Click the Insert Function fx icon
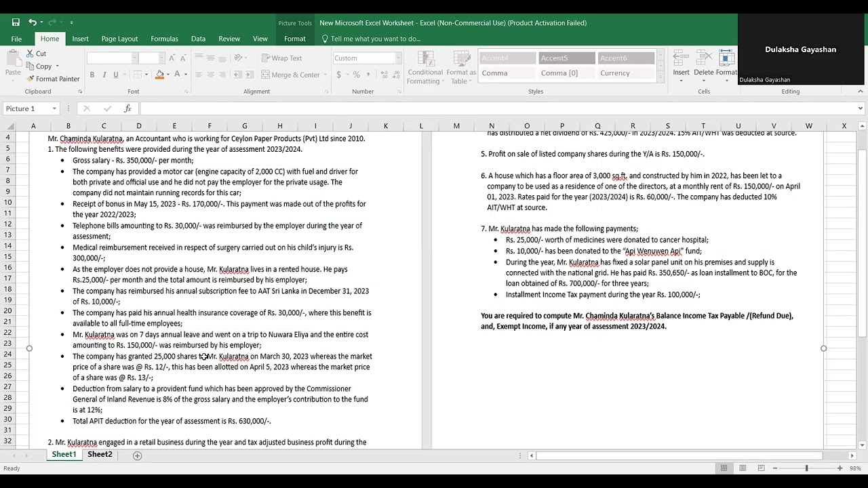The image size is (868, 488). [127, 108]
